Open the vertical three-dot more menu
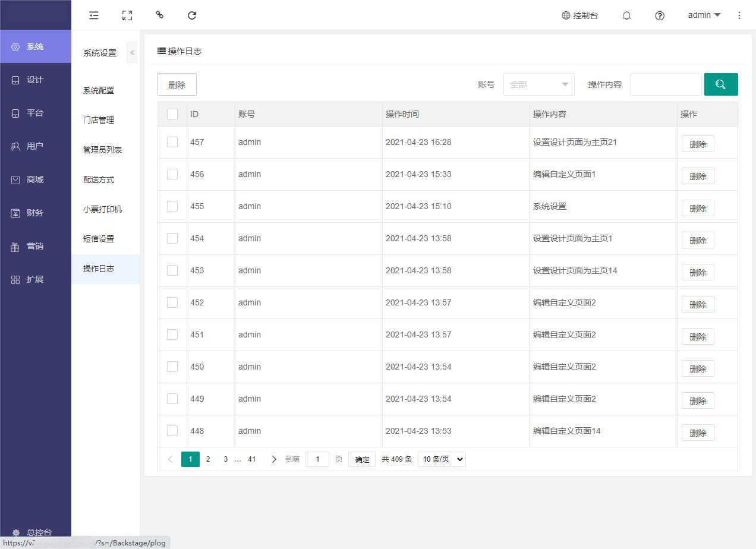756x549 pixels. point(739,15)
